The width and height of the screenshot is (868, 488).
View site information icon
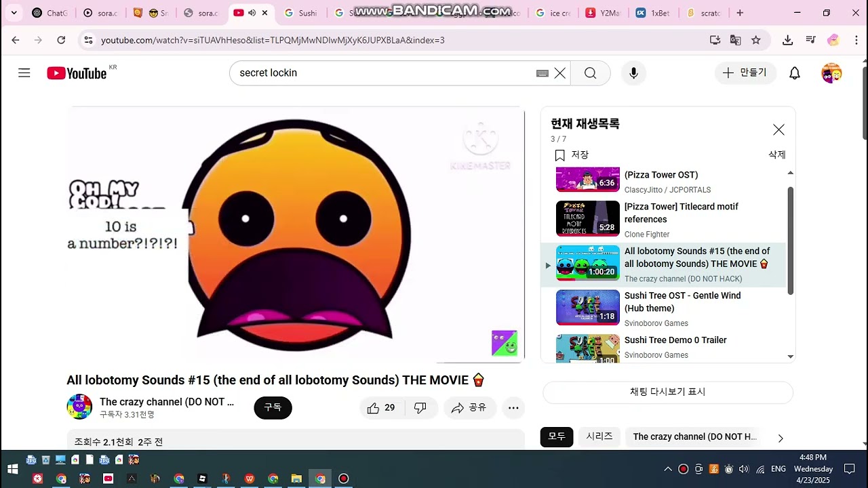pyautogui.click(x=88, y=40)
